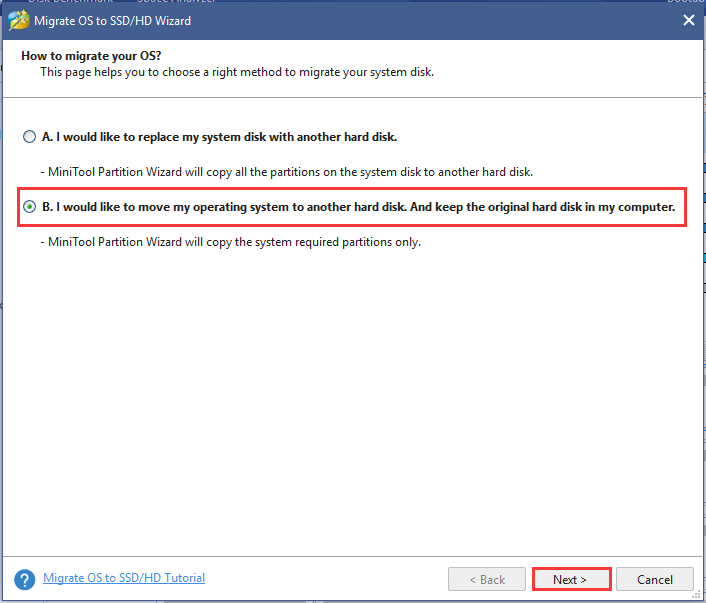Click the disabled Back button
Viewport: 706px width, 603px height.
(487, 579)
